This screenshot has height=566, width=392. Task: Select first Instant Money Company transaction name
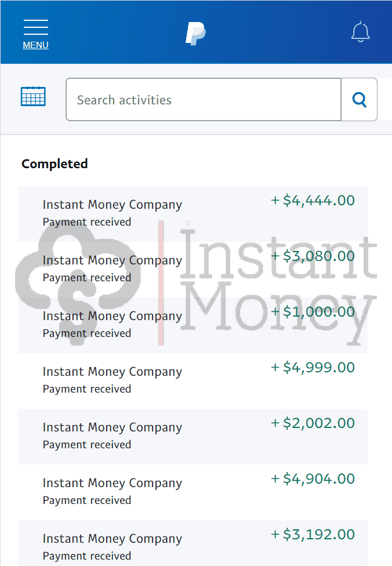[112, 205]
